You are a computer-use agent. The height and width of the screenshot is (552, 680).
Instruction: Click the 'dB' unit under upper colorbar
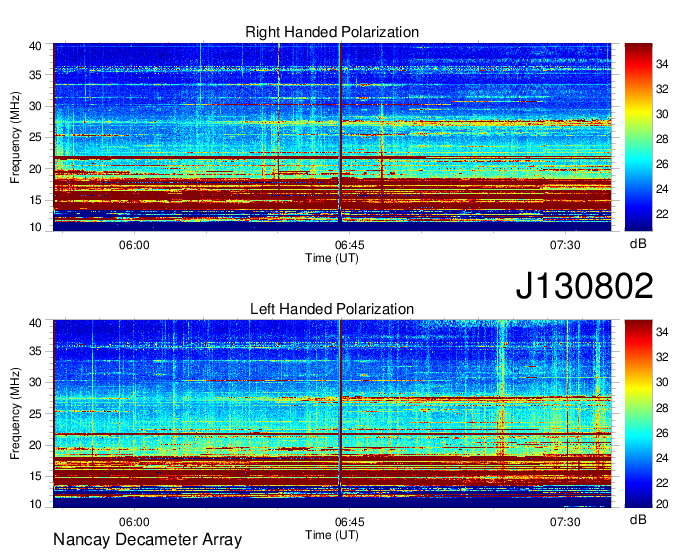pyautogui.click(x=638, y=244)
